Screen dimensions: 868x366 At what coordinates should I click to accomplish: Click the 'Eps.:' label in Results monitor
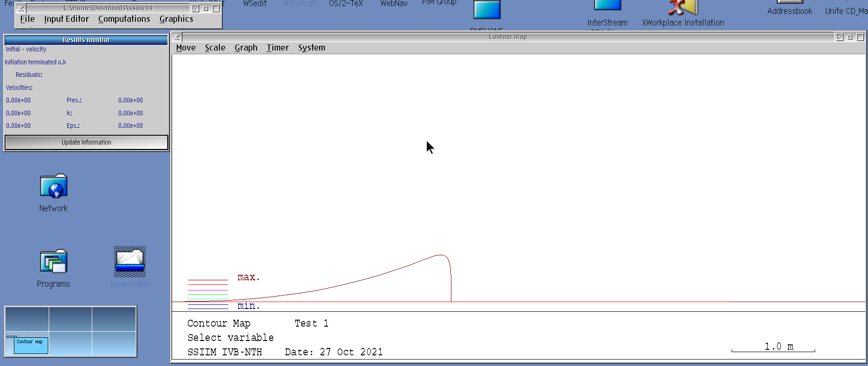tap(73, 126)
